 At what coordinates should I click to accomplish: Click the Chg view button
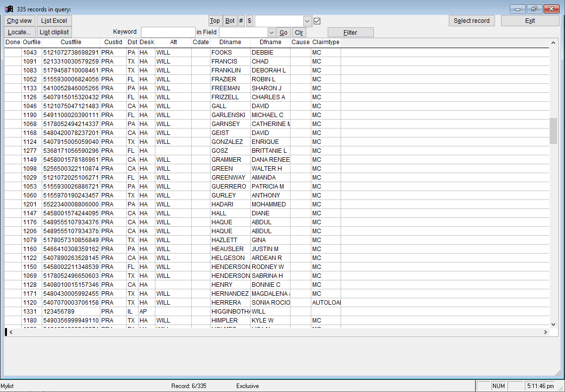tap(19, 21)
